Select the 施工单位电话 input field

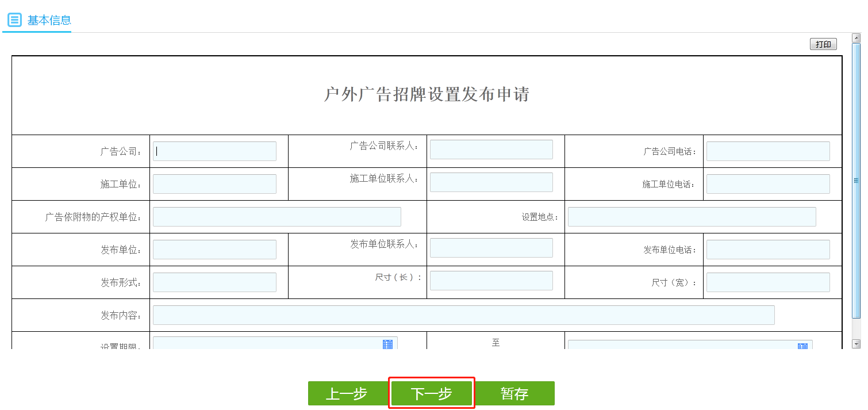[x=768, y=183]
